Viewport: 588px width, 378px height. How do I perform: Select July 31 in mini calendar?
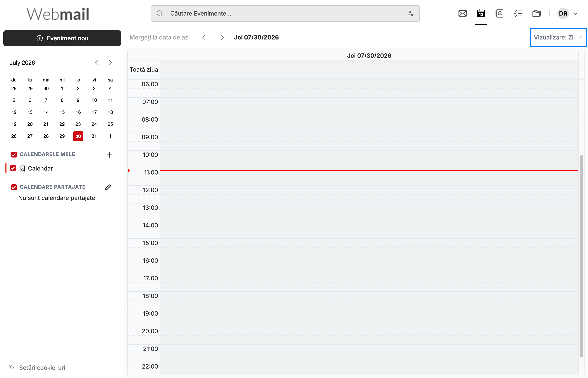point(94,136)
